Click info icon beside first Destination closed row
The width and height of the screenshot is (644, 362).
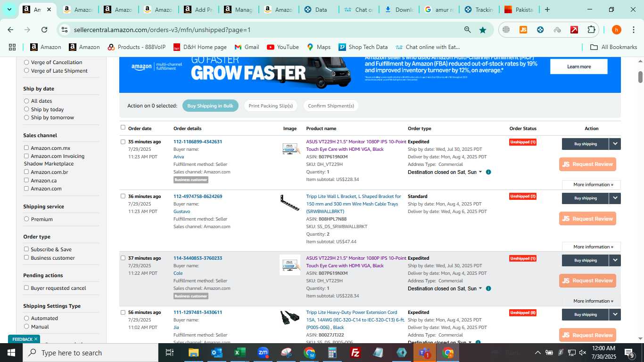pos(488,172)
